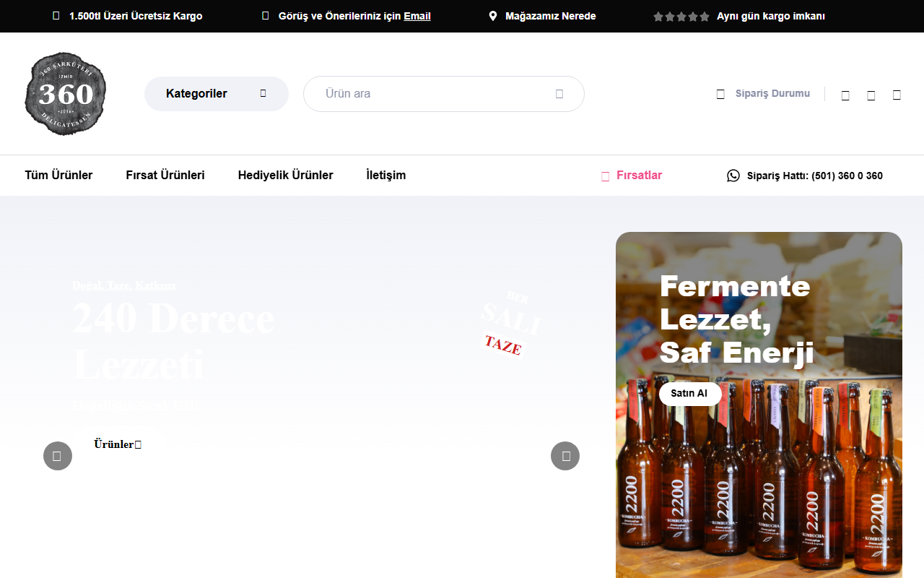The width and height of the screenshot is (924, 578).
Task: Click Mağazamız Nerede text
Action: (551, 16)
